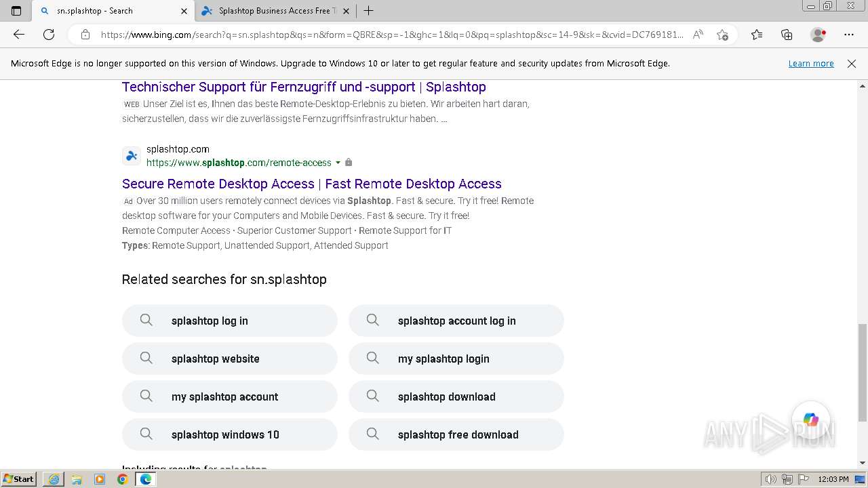Open Action Center flag icon

pos(803,479)
